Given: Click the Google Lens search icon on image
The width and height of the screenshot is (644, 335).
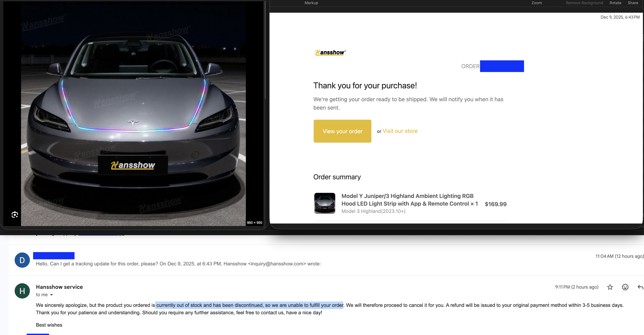Looking at the screenshot, I should [15, 215].
